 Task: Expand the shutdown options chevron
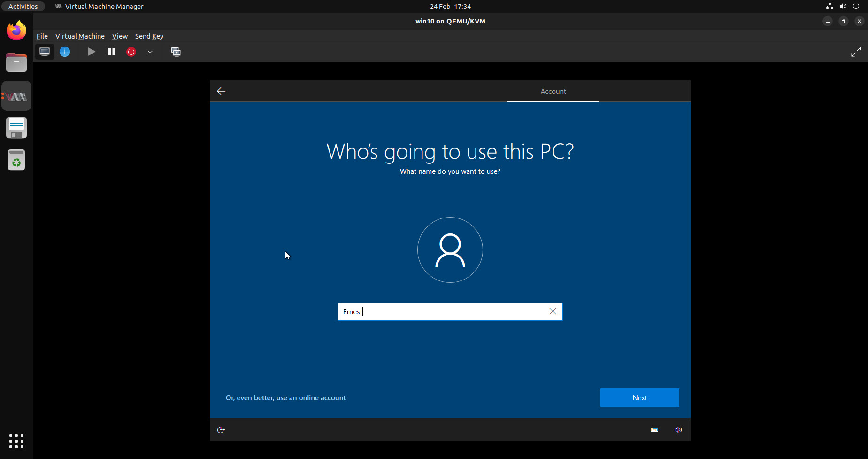click(x=150, y=52)
